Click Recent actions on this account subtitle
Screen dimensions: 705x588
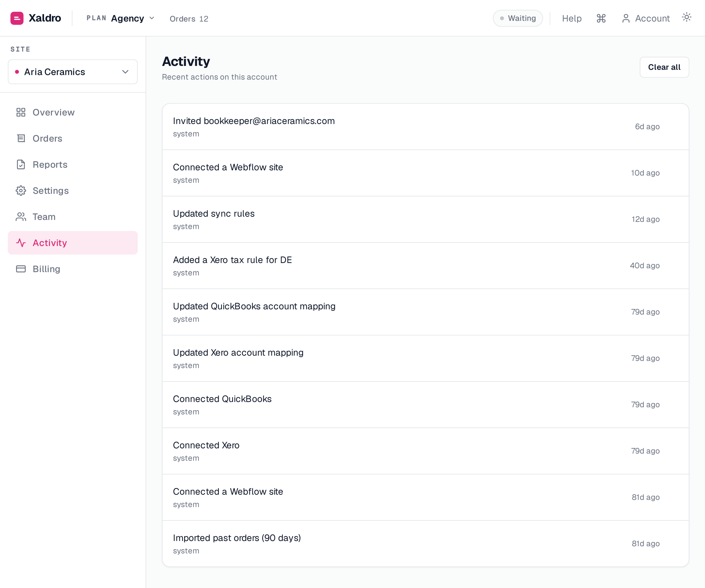(220, 77)
